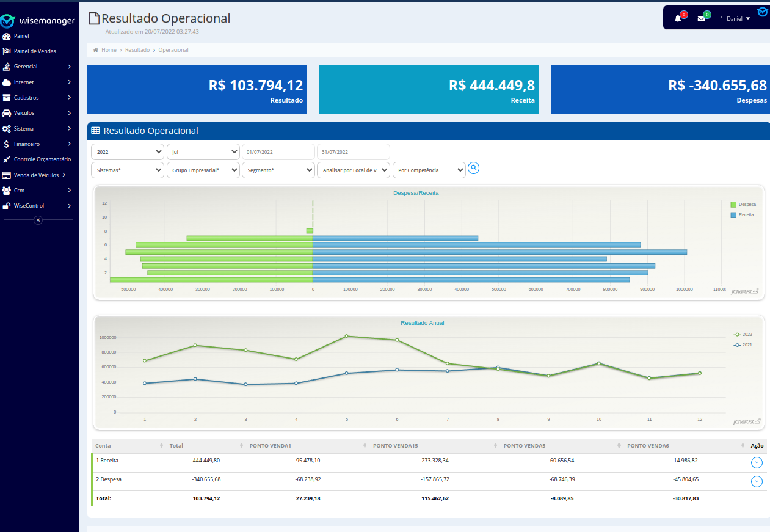
Task: Open the messages envelope icon
Action: 701,18
